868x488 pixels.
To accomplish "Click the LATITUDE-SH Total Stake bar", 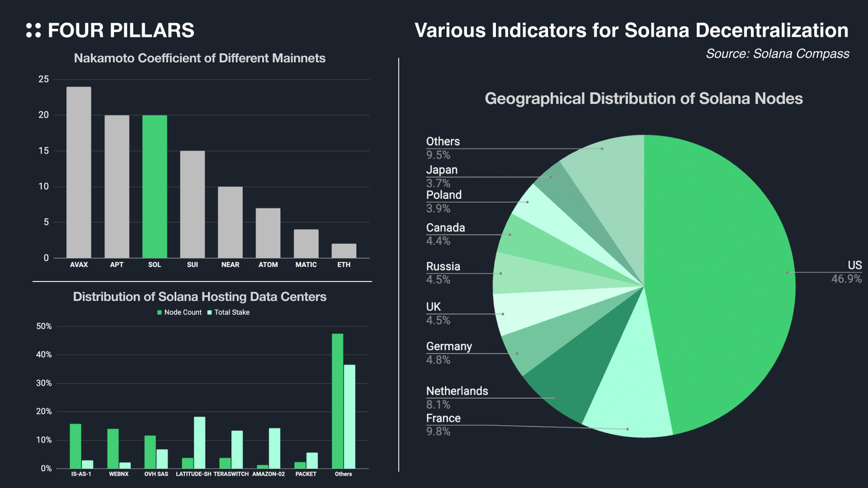I will tap(200, 443).
